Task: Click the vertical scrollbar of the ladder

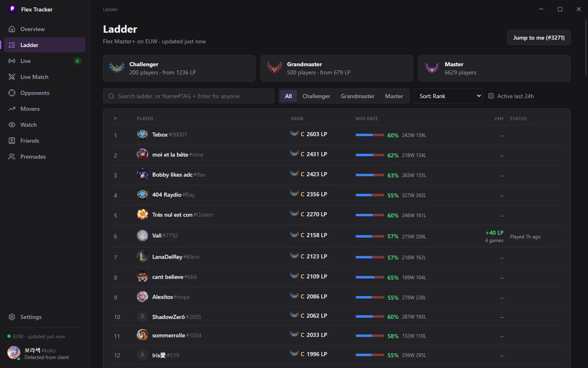Action: point(586,47)
